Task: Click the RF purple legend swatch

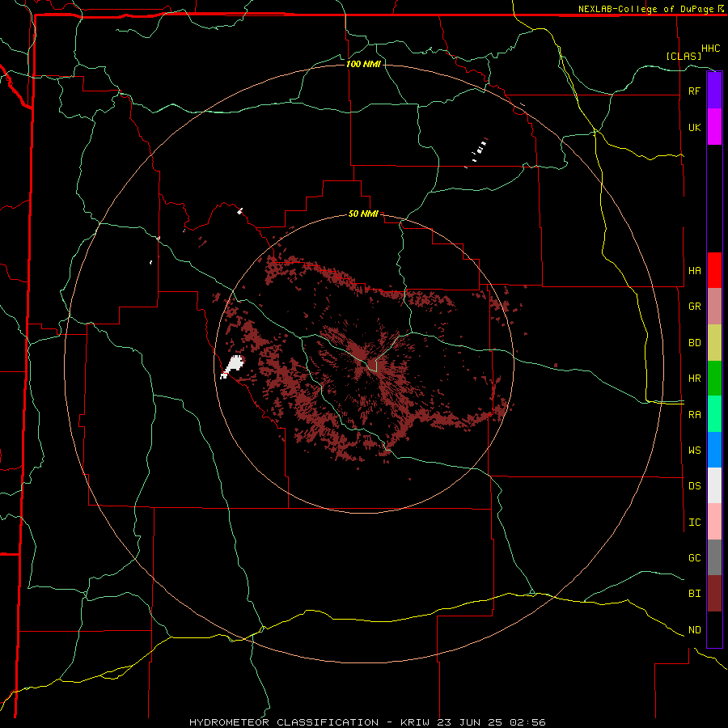Action: 714,91
